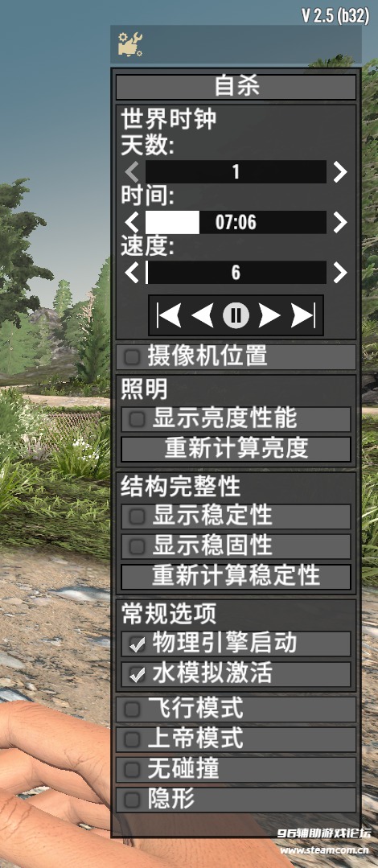Click the 自杀 button

tap(236, 88)
